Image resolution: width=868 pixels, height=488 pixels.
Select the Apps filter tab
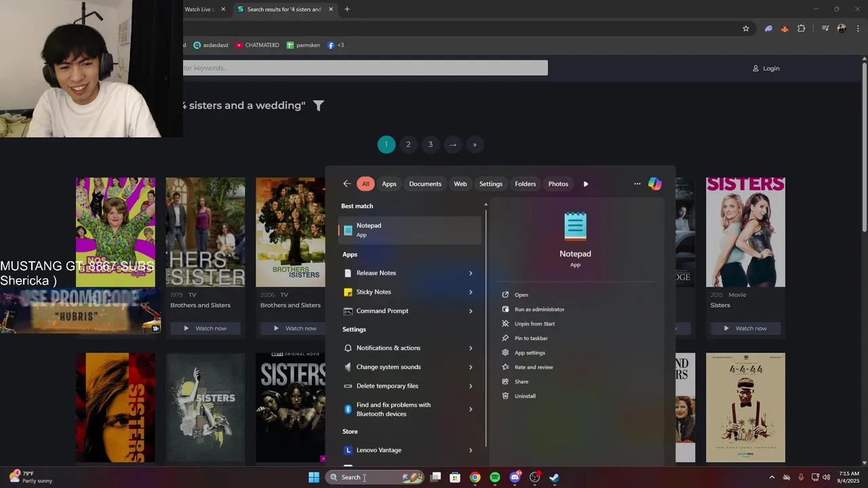pyautogui.click(x=389, y=184)
